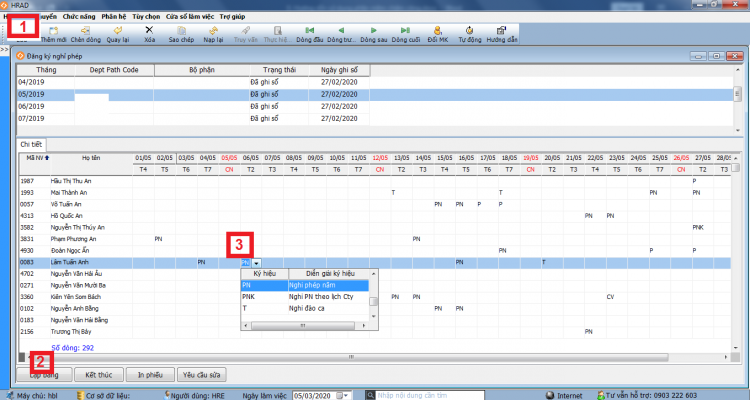
Task: Click the In phiếu button
Action: [x=150, y=375]
